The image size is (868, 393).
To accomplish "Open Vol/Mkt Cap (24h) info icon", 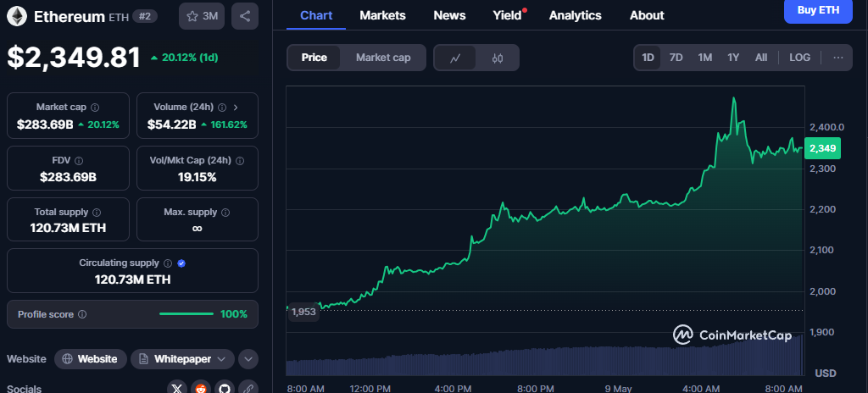I will coord(240,161).
